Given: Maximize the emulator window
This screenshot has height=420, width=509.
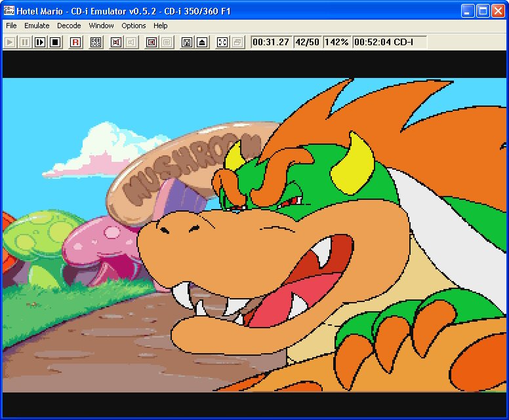Looking at the screenshot, I should point(483,11).
